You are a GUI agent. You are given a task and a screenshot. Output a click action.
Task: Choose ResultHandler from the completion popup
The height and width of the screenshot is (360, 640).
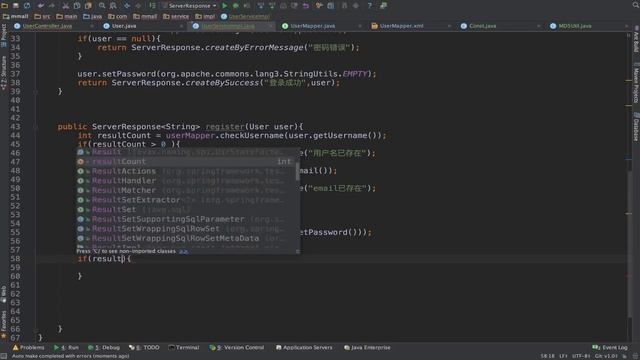coord(186,181)
